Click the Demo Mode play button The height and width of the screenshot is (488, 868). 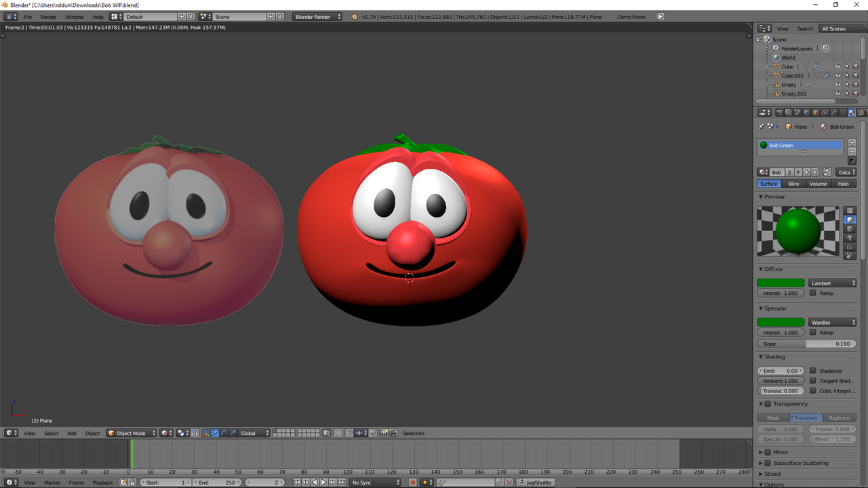pyautogui.click(x=660, y=16)
